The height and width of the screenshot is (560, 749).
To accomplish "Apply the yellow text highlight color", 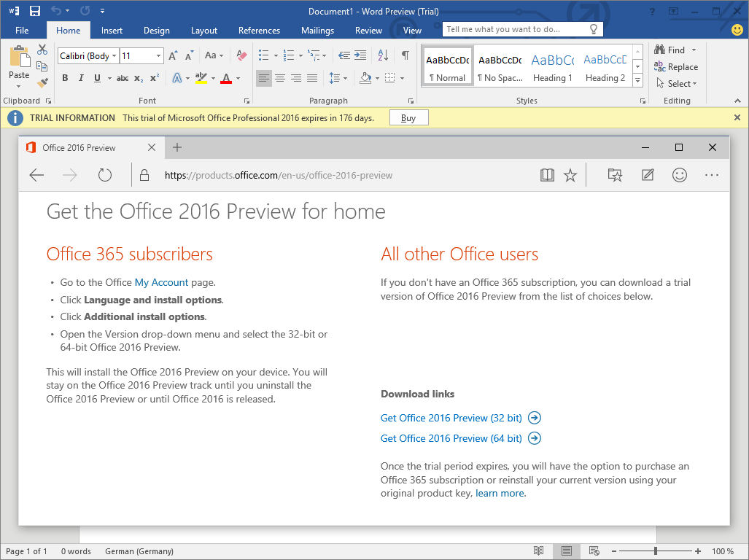I will (x=201, y=78).
